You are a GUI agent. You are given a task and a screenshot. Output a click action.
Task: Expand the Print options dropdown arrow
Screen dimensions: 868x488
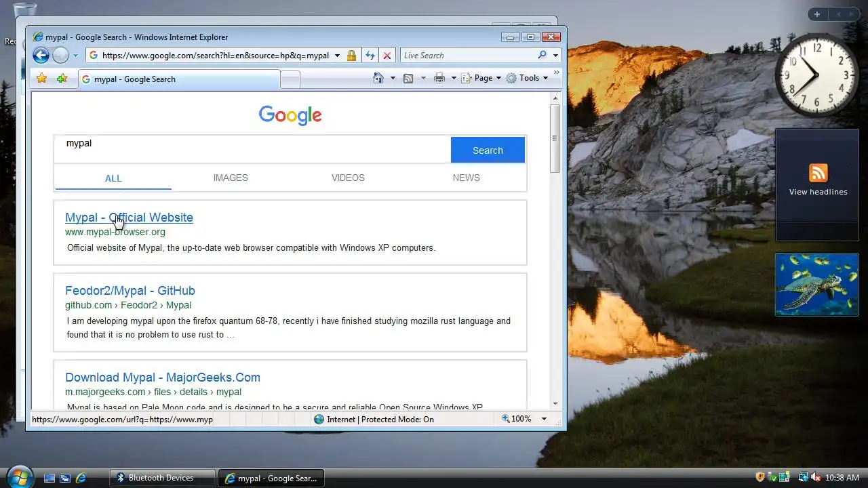(454, 78)
